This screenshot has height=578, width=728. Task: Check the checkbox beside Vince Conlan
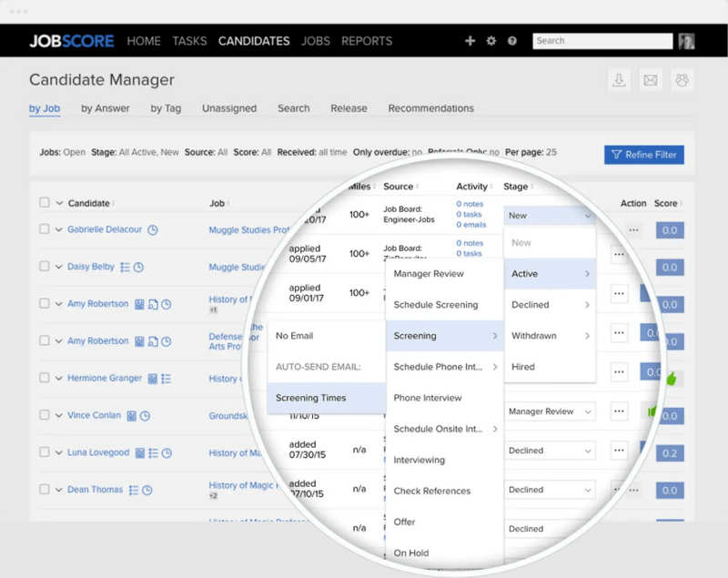click(x=44, y=415)
